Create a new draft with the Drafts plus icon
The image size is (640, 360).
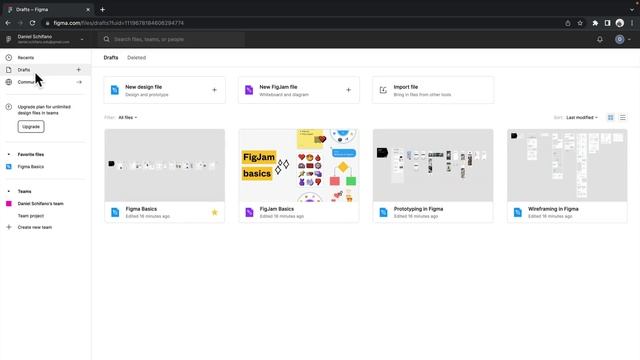coord(79,70)
